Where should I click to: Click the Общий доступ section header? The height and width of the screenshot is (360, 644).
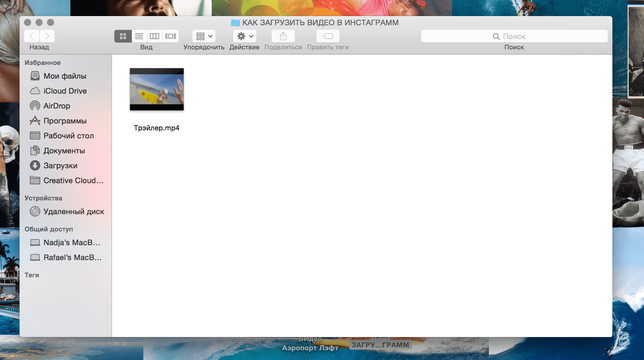coord(49,229)
